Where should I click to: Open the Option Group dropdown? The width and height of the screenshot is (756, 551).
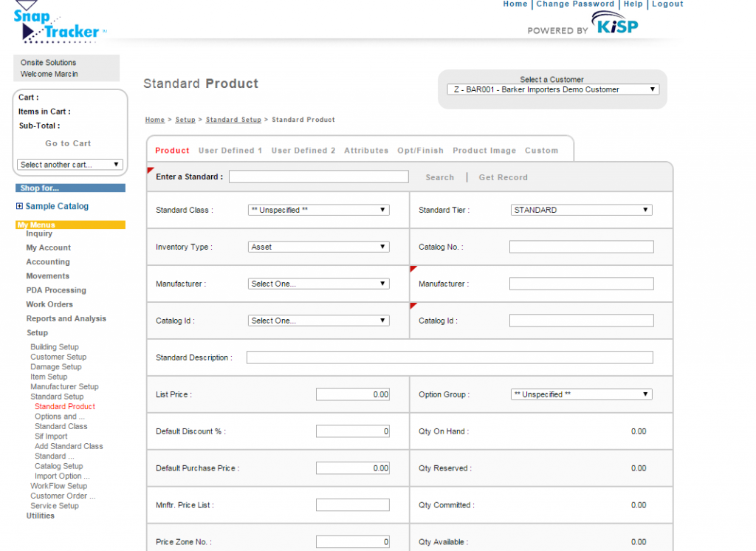(581, 394)
